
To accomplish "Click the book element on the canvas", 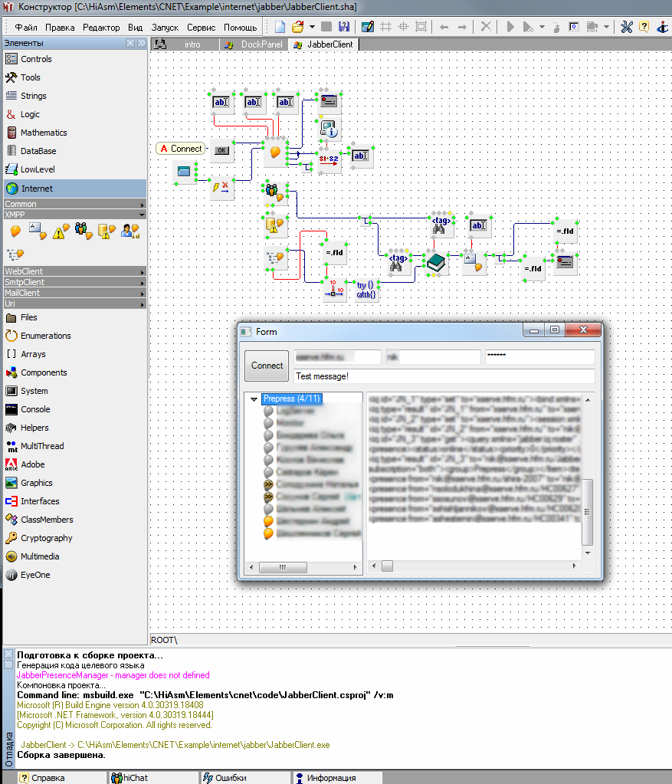I will (x=437, y=264).
